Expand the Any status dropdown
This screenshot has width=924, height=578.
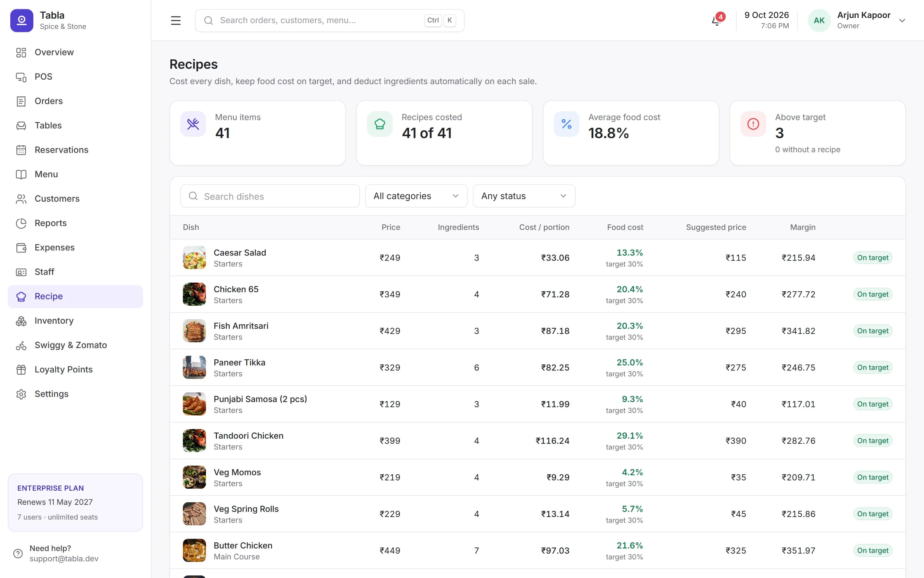(524, 196)
